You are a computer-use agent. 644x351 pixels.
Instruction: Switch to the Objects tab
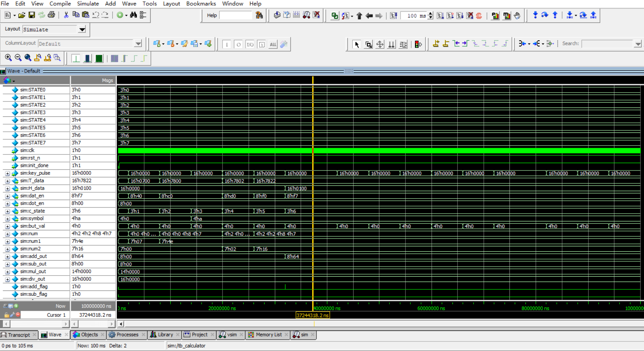click(x=89, y=335)
